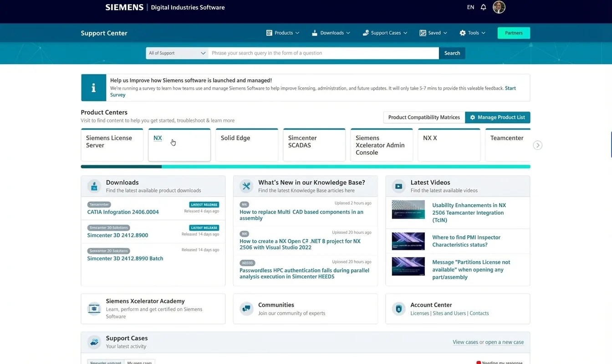The width and height of the screenshot is (612, 364).
Task: Expand the Products dropdown chevron
Action: tap(297, 33)
